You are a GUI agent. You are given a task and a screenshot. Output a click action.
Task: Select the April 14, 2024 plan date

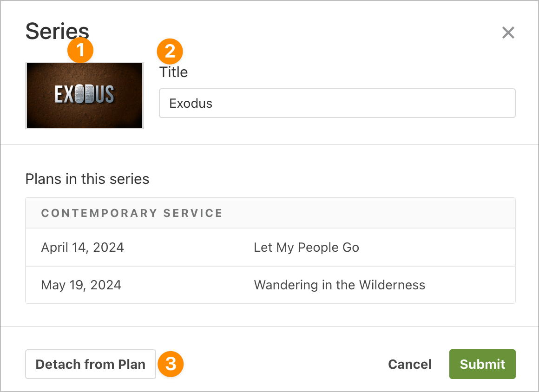[83, 248]
